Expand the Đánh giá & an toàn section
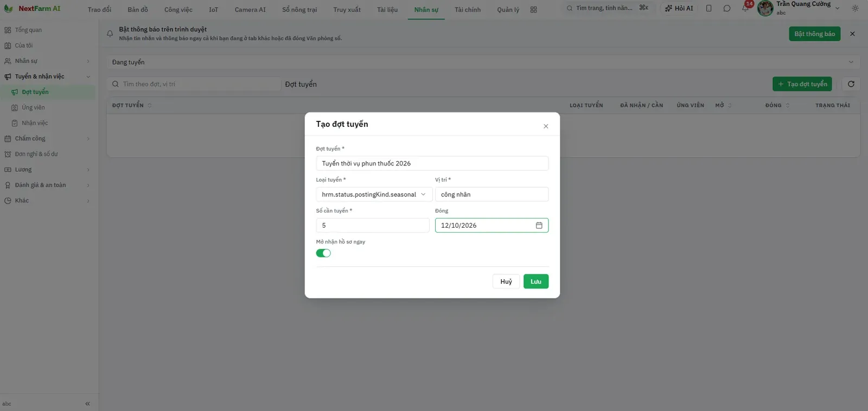Viewport: 868px width, 411px height. 48,185
